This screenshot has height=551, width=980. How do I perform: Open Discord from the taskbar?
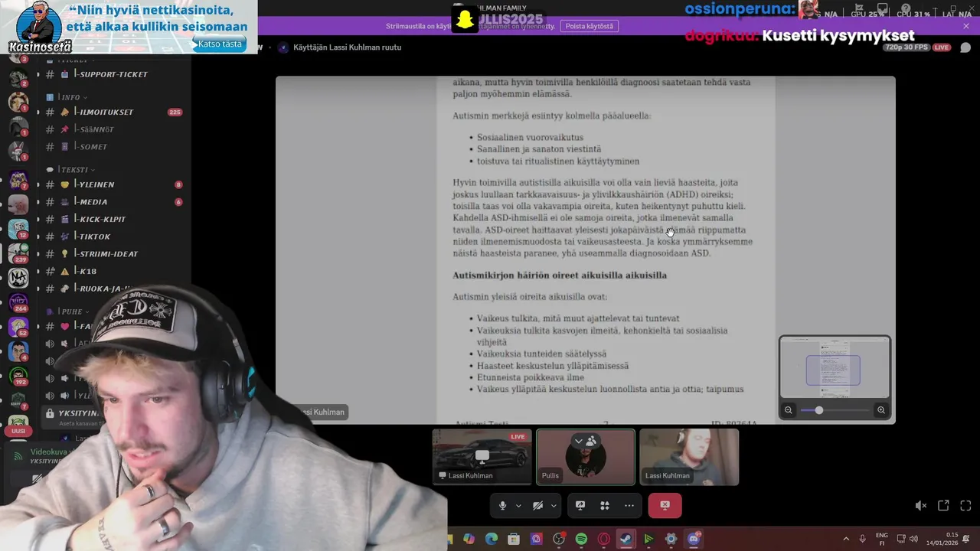click(694, 540)
